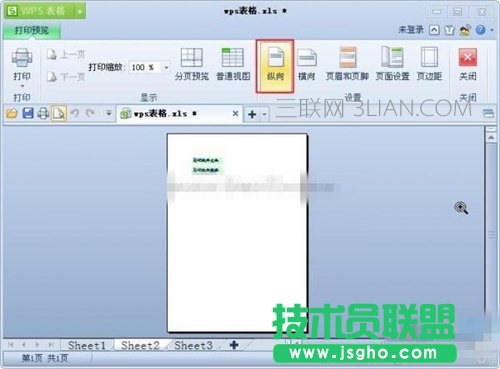The width and height of the screenshot is (500, 369).
Task: Close print preview with red 关闭 button
Action: pyautogui.click(x=467, y=64)
